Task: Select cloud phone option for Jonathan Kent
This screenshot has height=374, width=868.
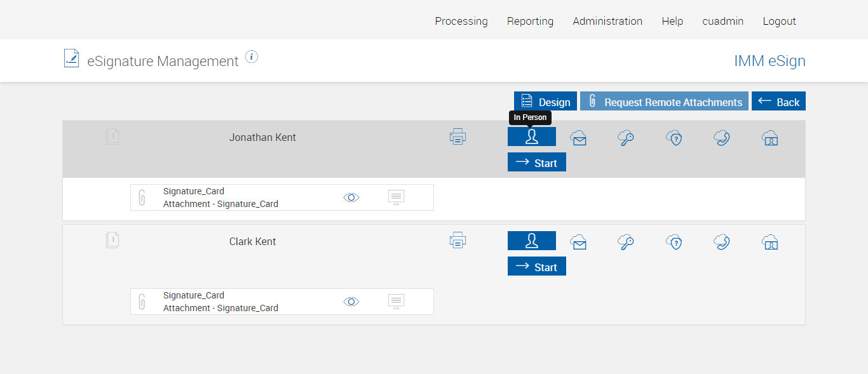Action: point(721,138)
